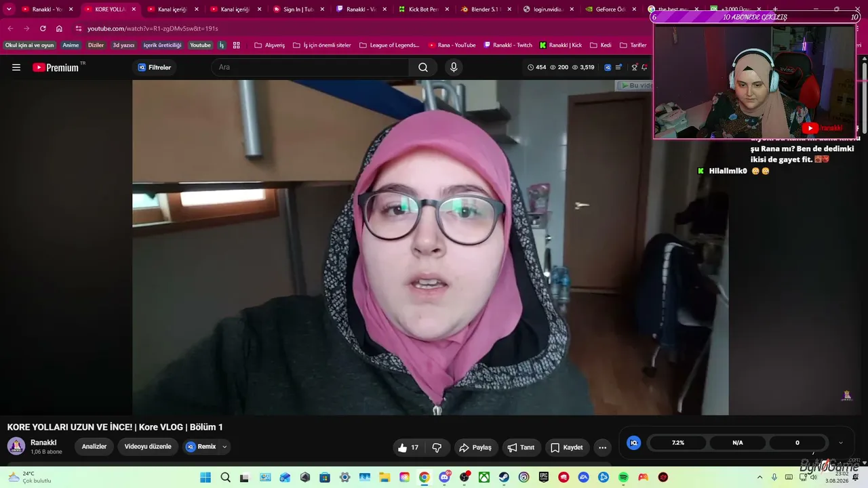This screenshot has width=868, height=488.
Task: Open Spotify from the taskbar
Action: tap(623, 477)
